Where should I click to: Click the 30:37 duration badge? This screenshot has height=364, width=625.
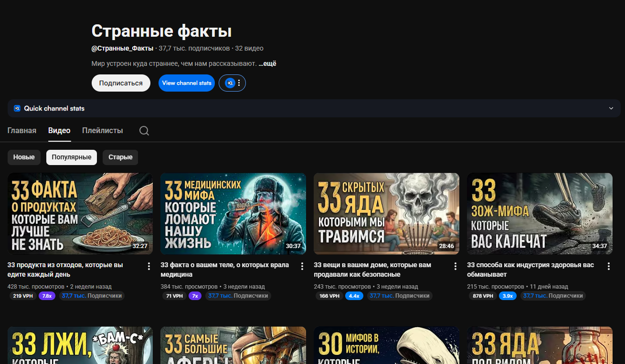click(x=294, y=246)
